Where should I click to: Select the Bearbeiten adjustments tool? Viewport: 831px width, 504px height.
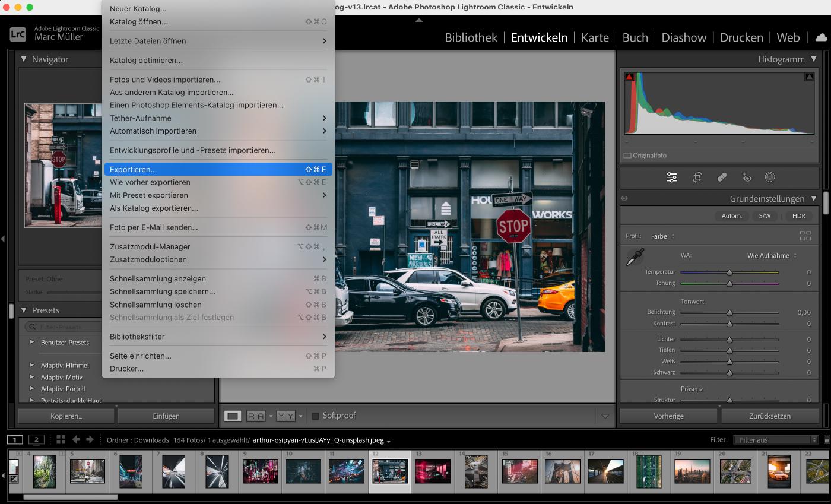tap(671, 177)
